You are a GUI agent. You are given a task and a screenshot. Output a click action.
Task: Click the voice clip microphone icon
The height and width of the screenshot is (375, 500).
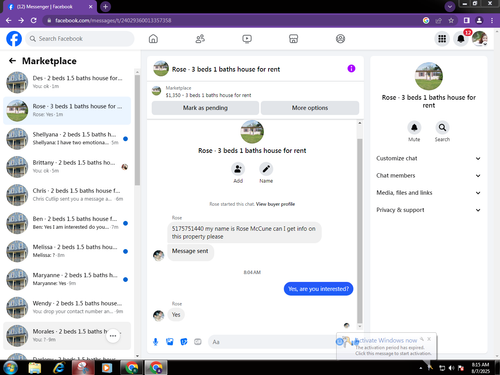click(155, 342)
